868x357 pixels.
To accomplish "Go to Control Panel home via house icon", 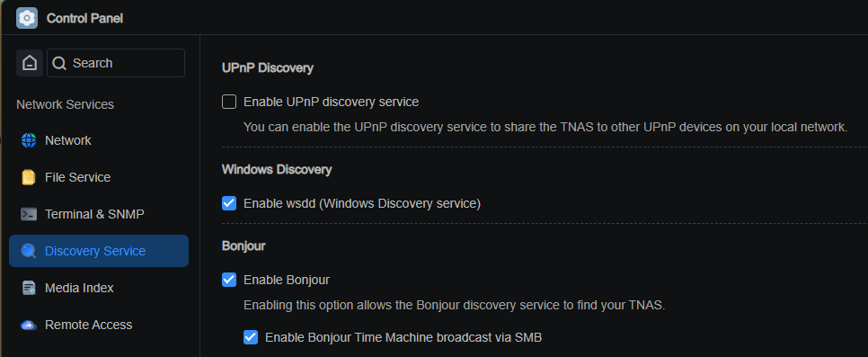I will point(30,63).
